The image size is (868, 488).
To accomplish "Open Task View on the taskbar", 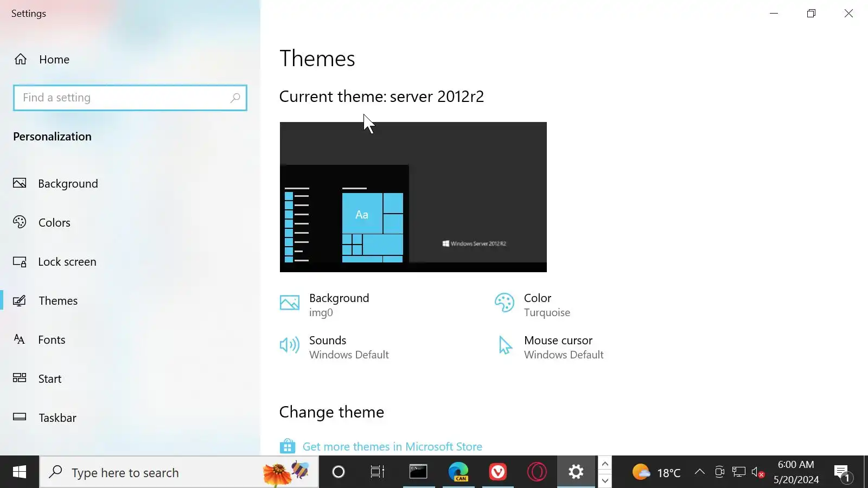I will point(377,472).
